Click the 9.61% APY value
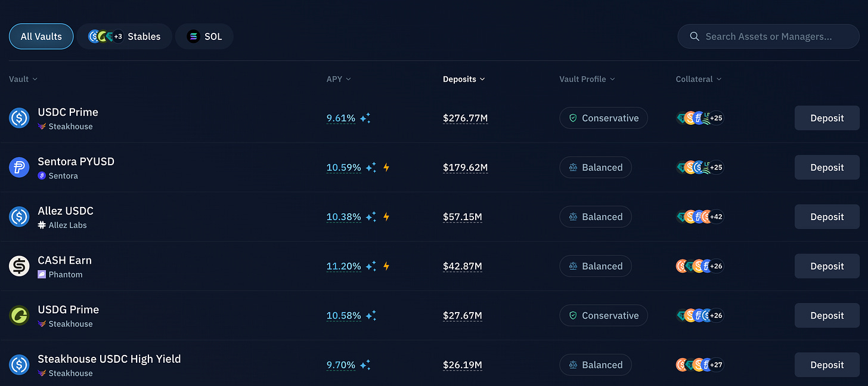The width and height of the screenshot is (868, 386). [x=341, y=118]
